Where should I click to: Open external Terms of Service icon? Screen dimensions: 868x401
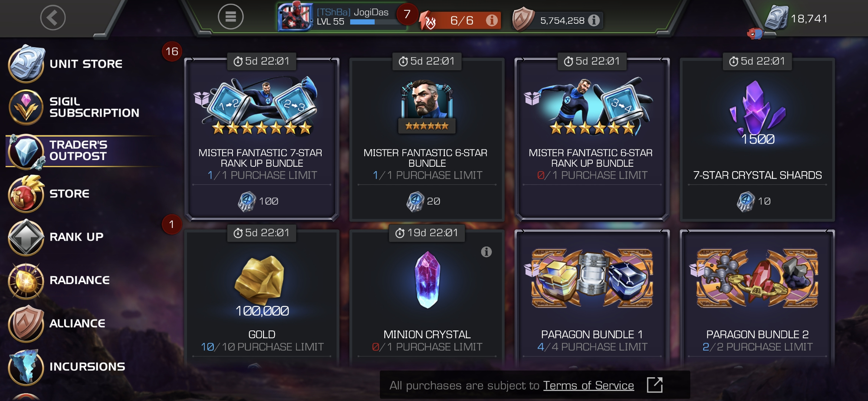pos(654,385)
